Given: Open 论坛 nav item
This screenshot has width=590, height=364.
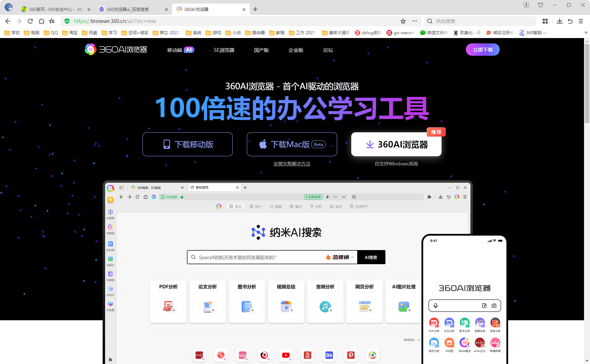Looking at the screenshot, I should (x=328, y=50).
